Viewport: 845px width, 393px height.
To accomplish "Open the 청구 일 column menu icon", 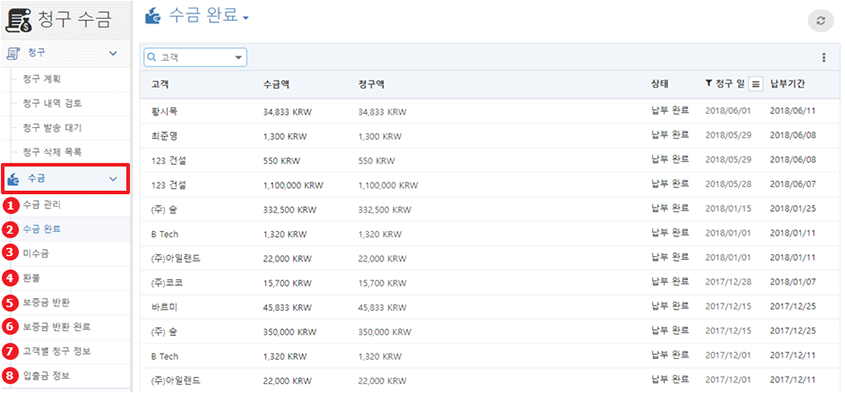I will (x=756, y=84).
